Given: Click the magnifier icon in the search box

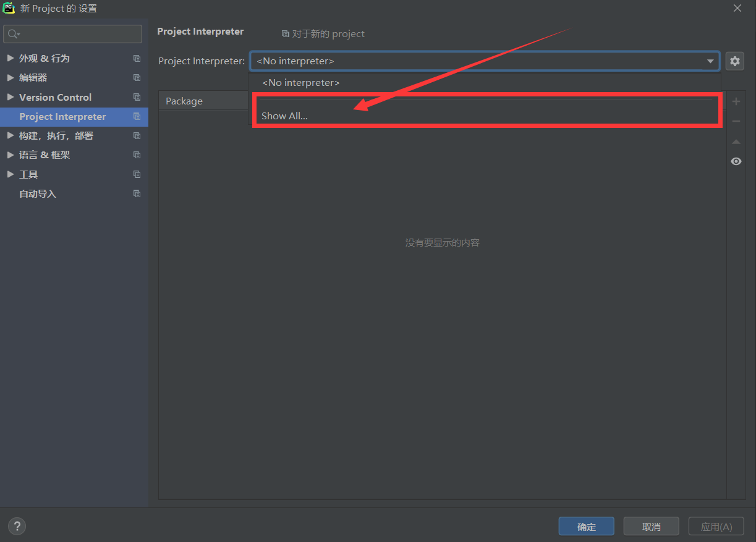Looking at the screenshot, I should [x=12, y=34].
